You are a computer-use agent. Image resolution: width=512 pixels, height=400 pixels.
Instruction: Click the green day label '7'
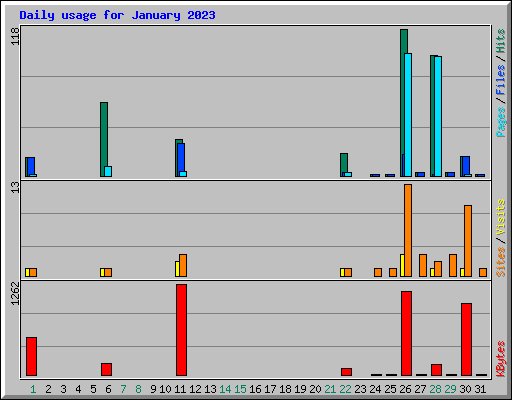point(123,389)
